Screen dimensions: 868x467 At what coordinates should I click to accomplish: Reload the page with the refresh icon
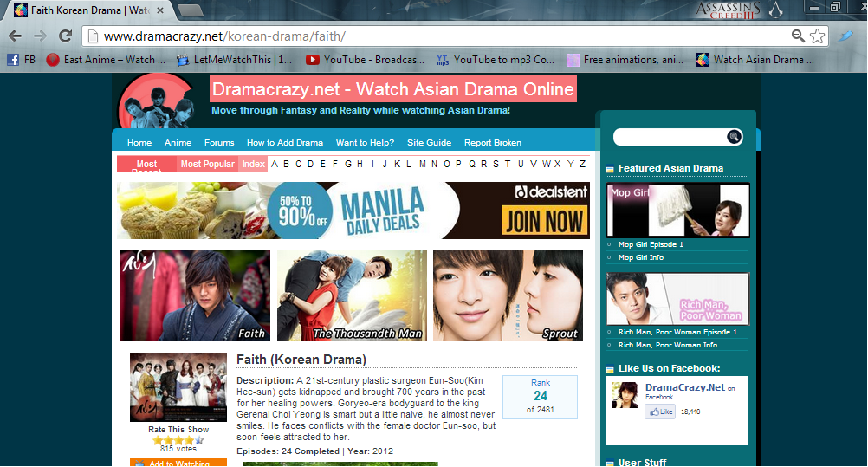click(x=65, y=36)
